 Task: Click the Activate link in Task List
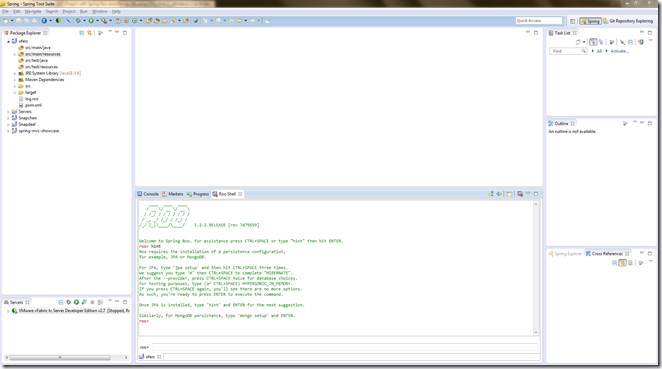(619, 51)
